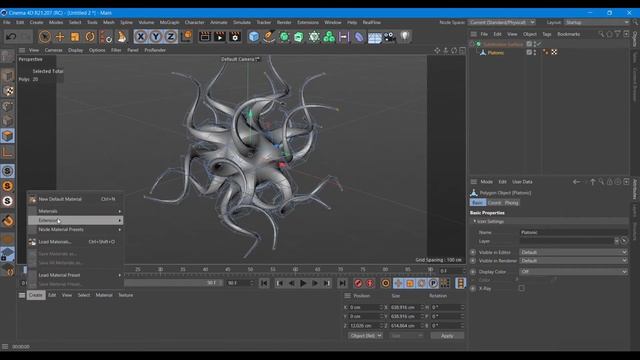Image resolution: width=640 pixels, height=360 pixels.
Task: Open Node Space dropdown
Action: [x=502, y=22]
